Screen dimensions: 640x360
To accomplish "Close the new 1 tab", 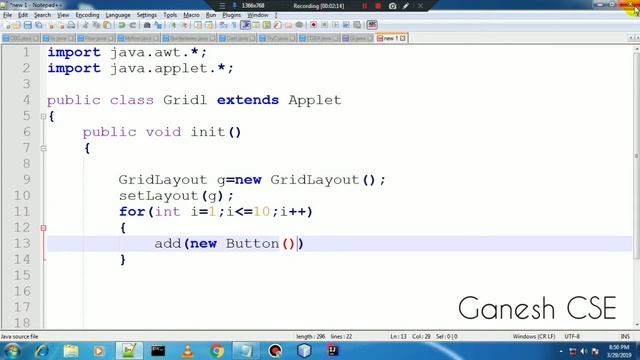I will pyautogui.click(x=403, y=38).
